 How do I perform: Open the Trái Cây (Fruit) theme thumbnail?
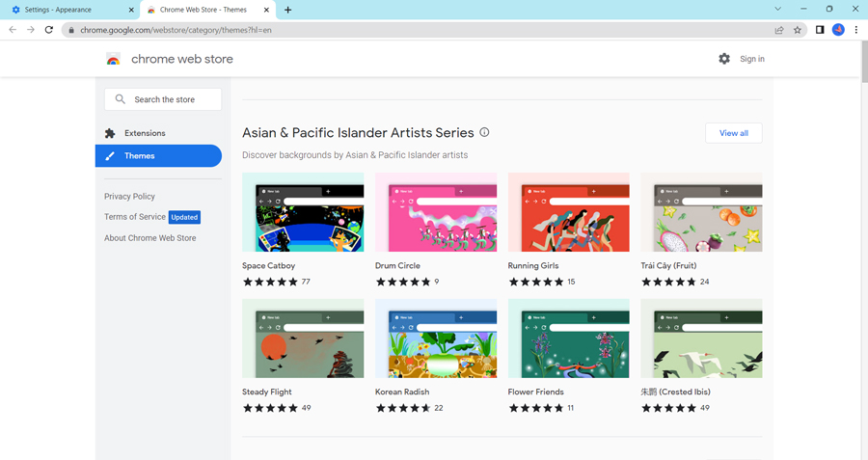pyautogui.click(x=701, y=212)
